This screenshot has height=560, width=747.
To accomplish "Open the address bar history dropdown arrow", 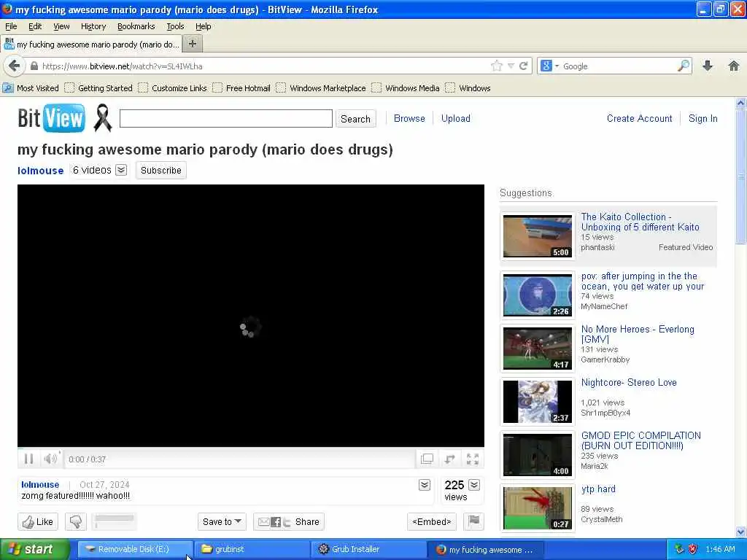I will [x=511, y=66].
